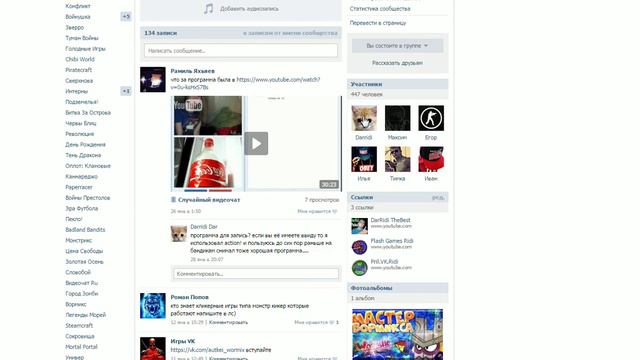Screen dimensions: 640x360
Task: Click к записям от имени сообщества
Action: point(290,33)
